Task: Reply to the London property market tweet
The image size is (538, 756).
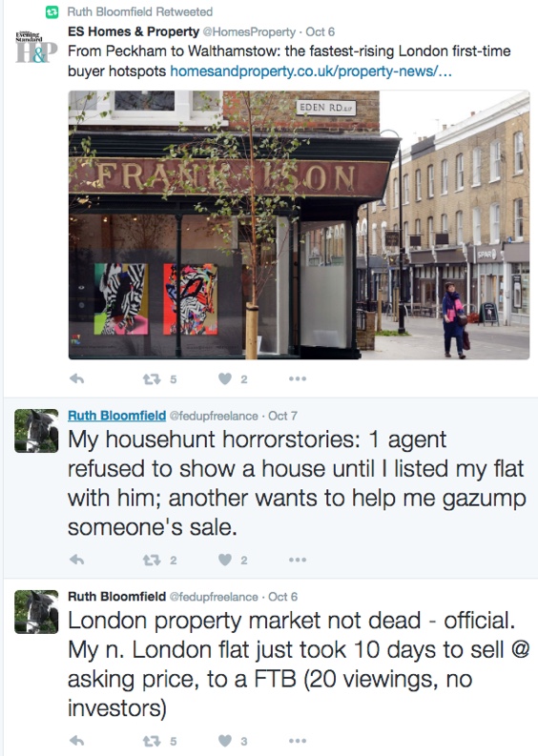Action: click(x=76, y=741)
